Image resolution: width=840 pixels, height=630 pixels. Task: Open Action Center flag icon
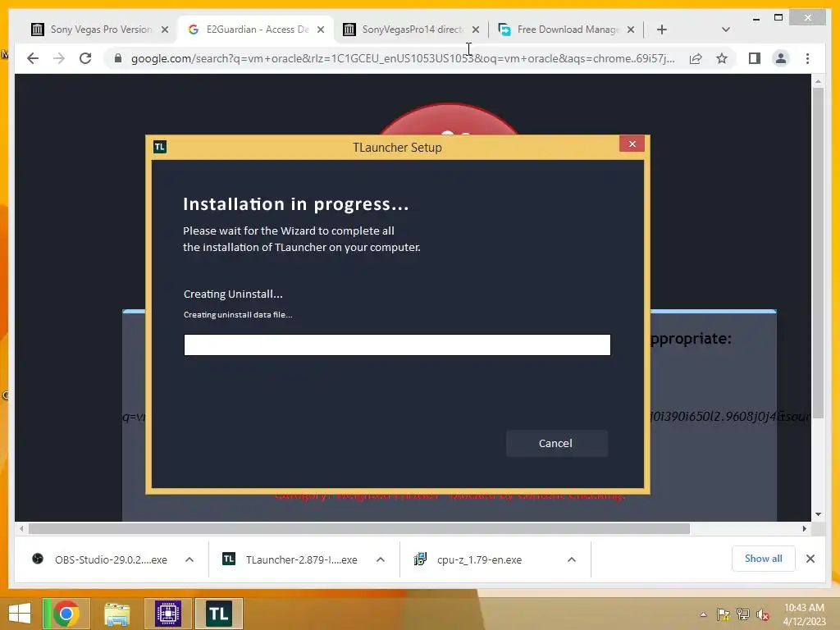click(724, 614)
